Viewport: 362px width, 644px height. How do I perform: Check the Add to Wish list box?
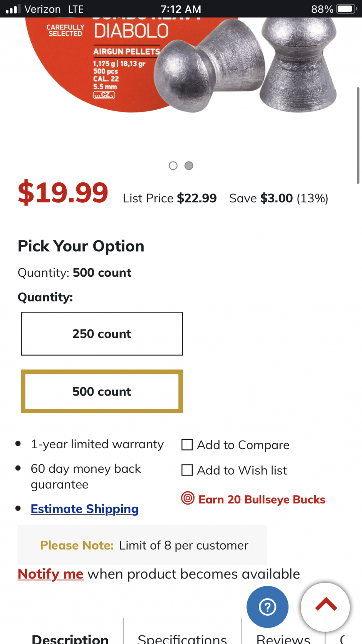pyautogui.click(x=187, y=470)
